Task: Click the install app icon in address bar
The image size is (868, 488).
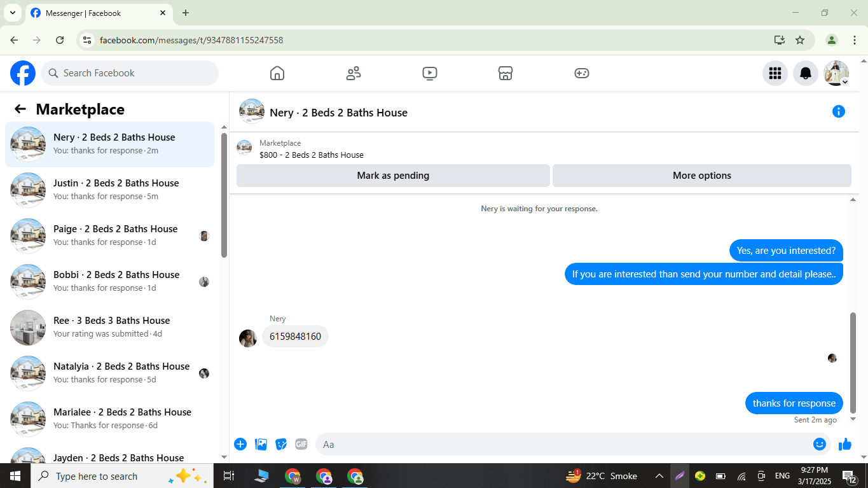Action: [780, 40]
